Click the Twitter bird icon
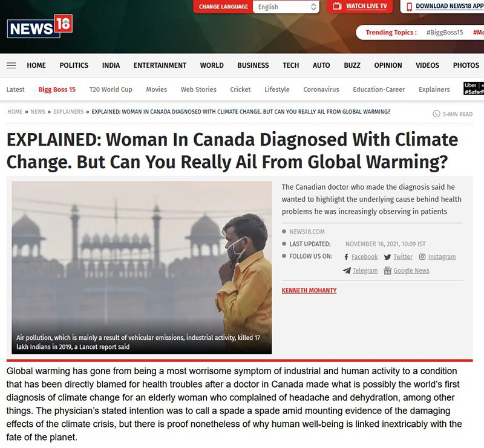The image size is (484, 448). click(x=387, y=257)
